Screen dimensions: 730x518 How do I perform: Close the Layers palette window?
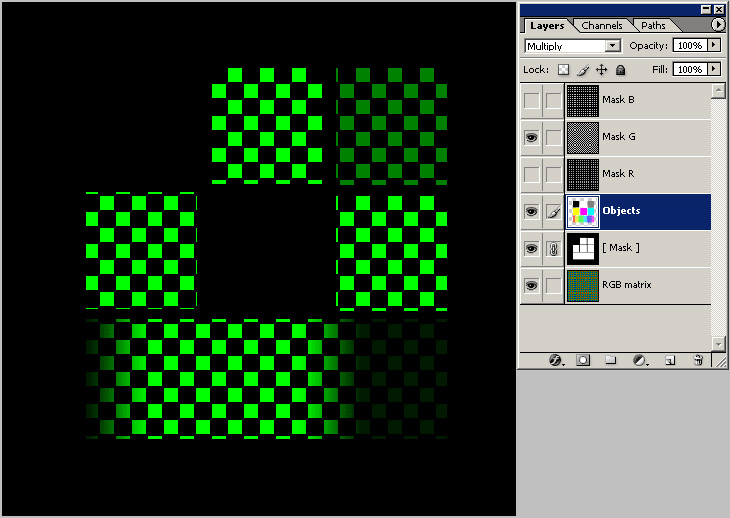click(719, 9)
